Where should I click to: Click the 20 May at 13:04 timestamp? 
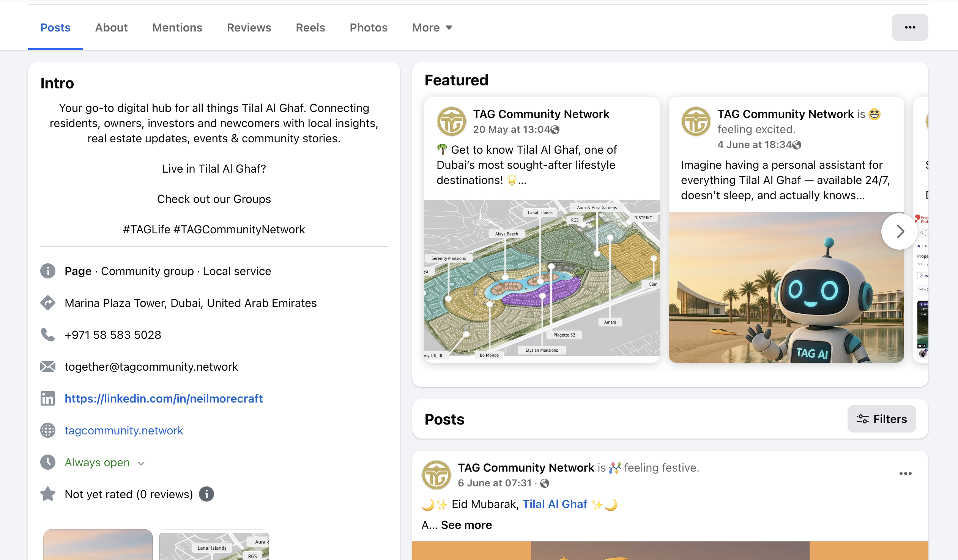[511, 129]
